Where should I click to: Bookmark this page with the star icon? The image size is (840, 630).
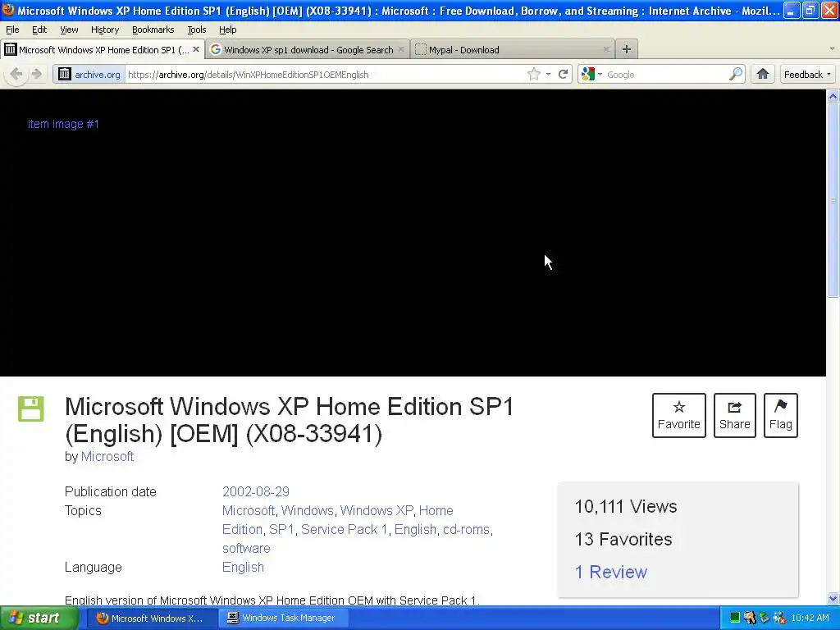[x=533, y=74]
